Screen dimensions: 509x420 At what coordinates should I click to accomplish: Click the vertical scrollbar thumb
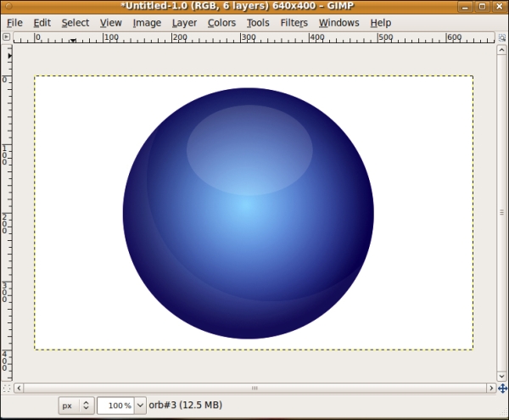coord(501,213)
